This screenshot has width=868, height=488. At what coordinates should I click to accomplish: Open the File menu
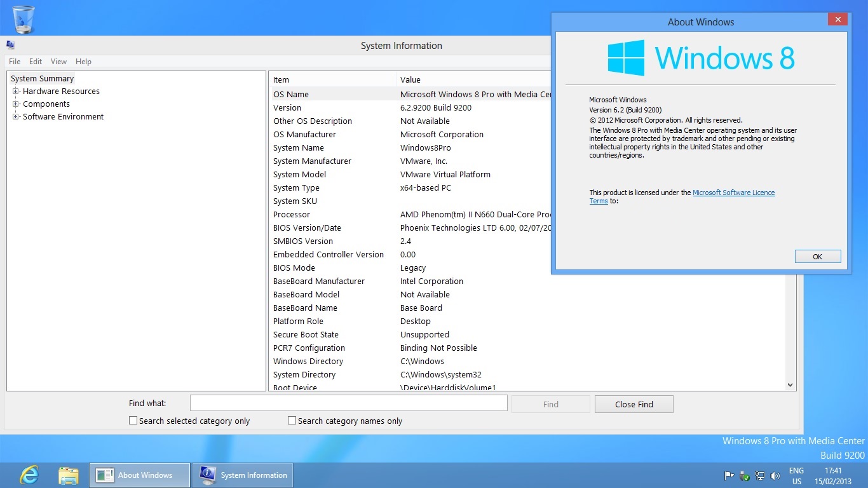tap(15, 62)
